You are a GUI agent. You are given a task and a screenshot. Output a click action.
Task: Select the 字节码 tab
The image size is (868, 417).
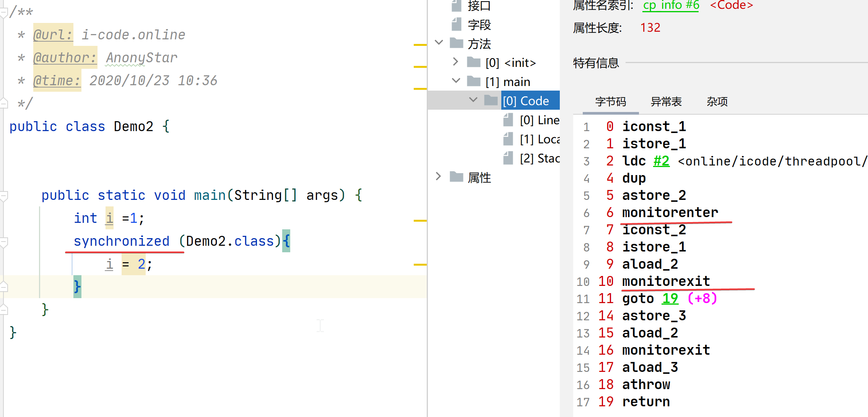tap(610, 102)
